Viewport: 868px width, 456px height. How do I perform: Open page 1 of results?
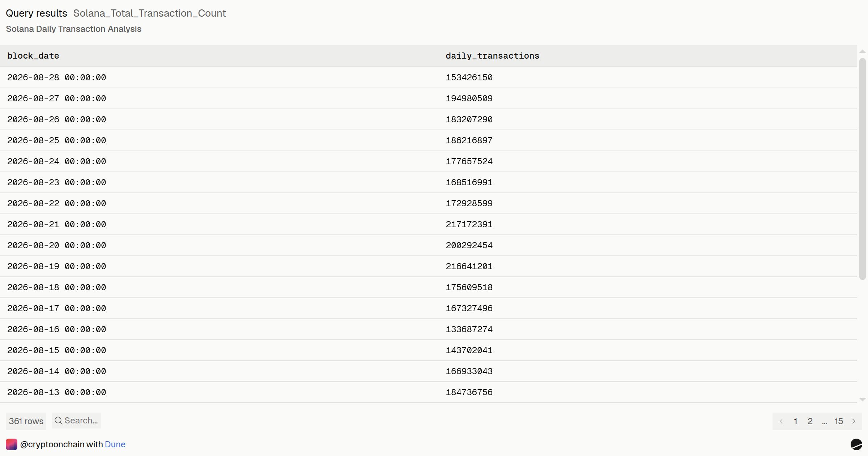[x=796, y=421]
